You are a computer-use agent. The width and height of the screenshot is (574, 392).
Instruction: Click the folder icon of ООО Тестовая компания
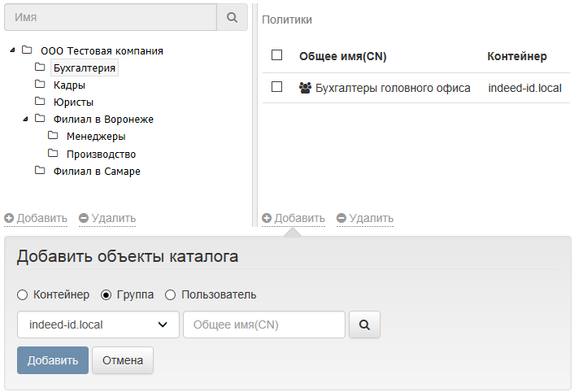click(x=27, y=50)
